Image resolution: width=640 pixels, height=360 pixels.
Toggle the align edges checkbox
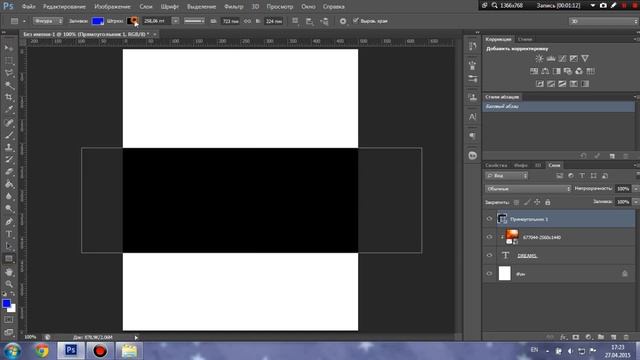[x=356, y=20]
